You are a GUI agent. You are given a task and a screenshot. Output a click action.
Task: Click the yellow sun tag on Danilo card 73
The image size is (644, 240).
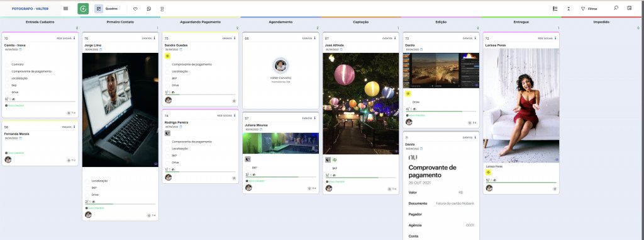(x=408, y=94)
